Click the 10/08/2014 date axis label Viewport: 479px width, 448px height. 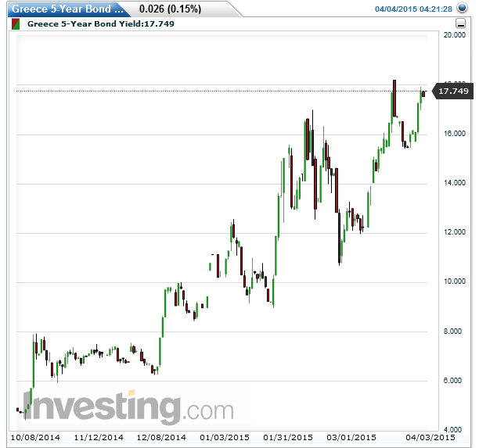click(35, 438)
